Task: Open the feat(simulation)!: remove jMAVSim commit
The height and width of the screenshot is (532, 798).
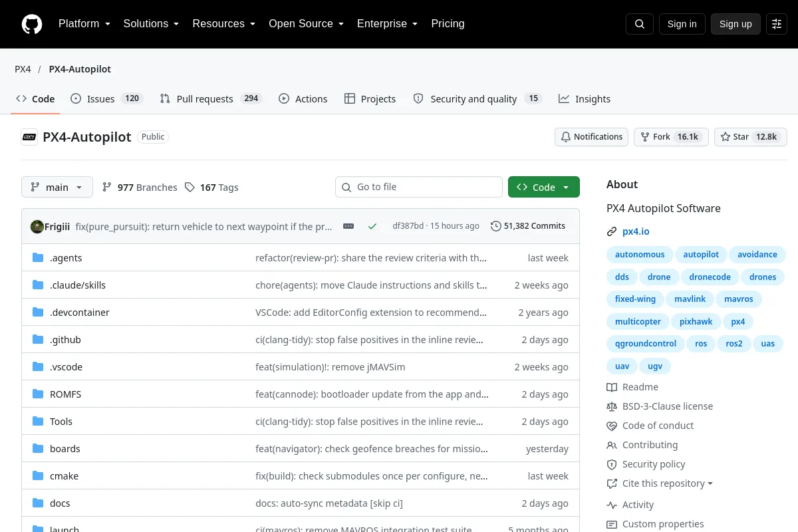Action: (330, 367)
